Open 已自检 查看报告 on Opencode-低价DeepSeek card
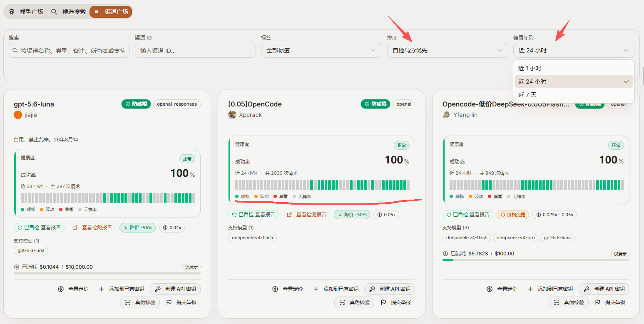This screenshot has height=324, width=644. [x=468, y=215]
